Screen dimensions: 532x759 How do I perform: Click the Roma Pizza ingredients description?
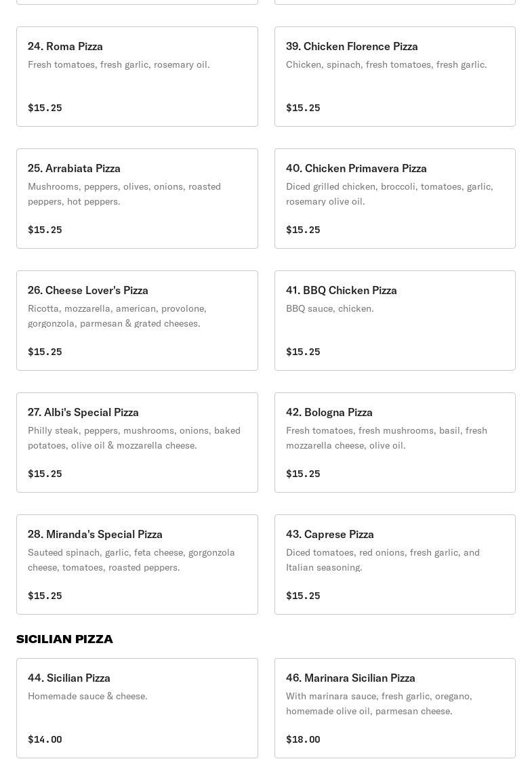119,64
